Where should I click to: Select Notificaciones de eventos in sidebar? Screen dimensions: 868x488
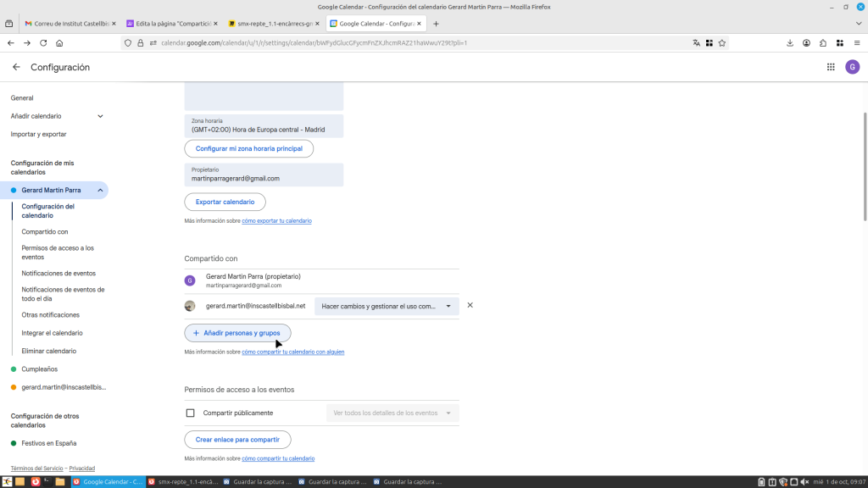(x=58, y=274)
